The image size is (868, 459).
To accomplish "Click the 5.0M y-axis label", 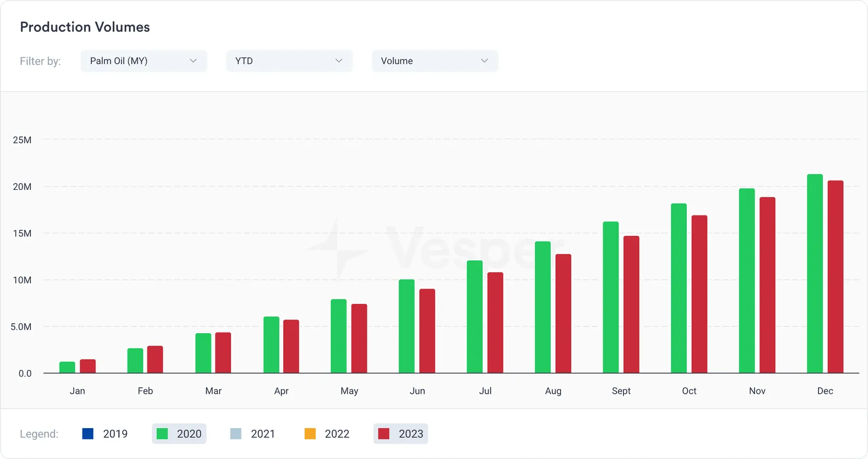I will 21,327.
